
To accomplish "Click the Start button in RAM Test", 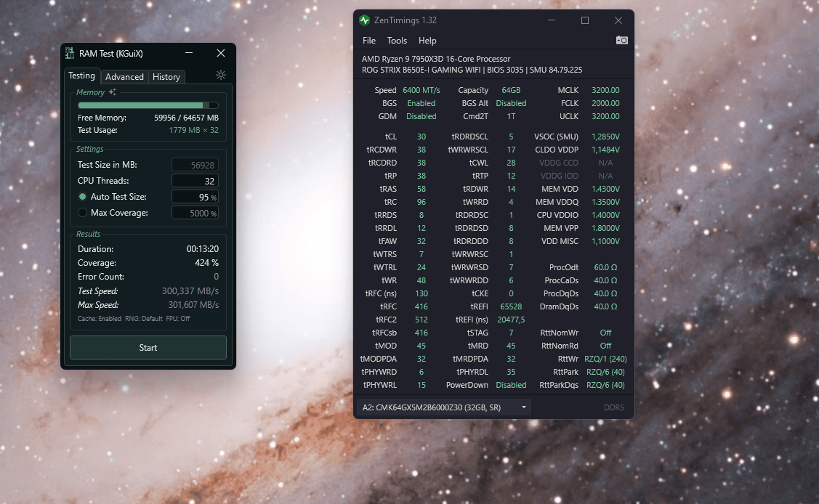I will coord(148,347).
